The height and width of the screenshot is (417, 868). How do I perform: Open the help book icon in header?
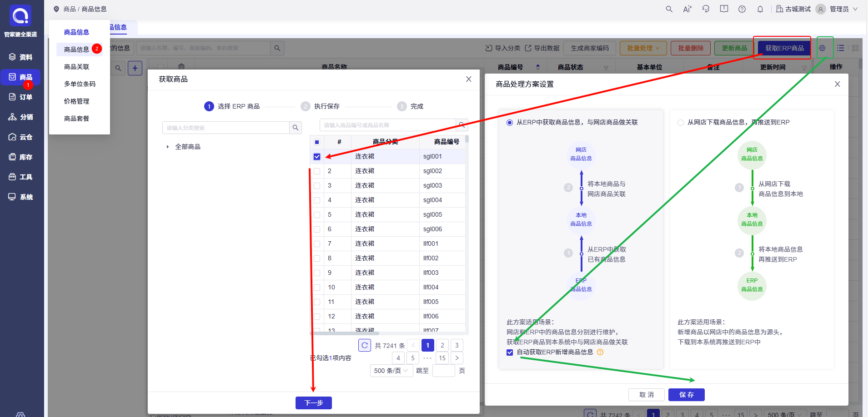(x=724, y=9)
